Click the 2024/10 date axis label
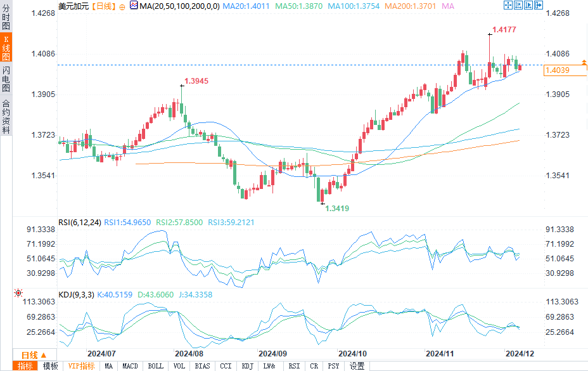Image resolution: width=588 pixels, height=371 pixels. [x=352, y=354]
